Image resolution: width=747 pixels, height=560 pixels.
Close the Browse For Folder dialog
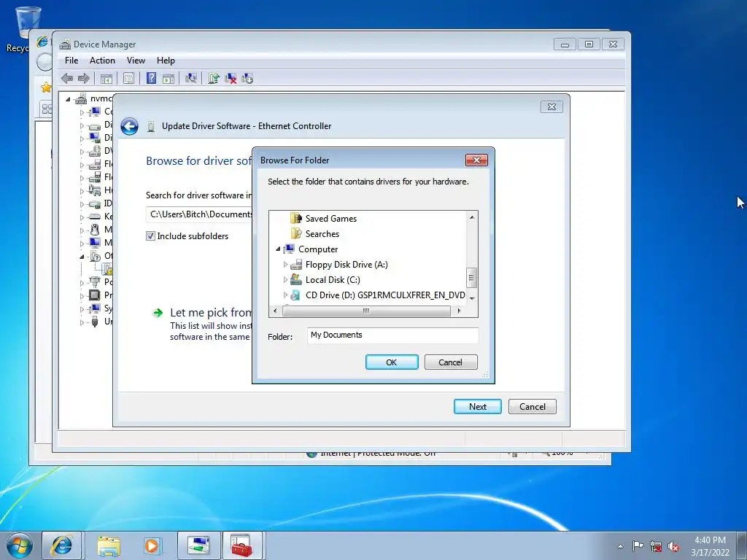click(476, 160)
